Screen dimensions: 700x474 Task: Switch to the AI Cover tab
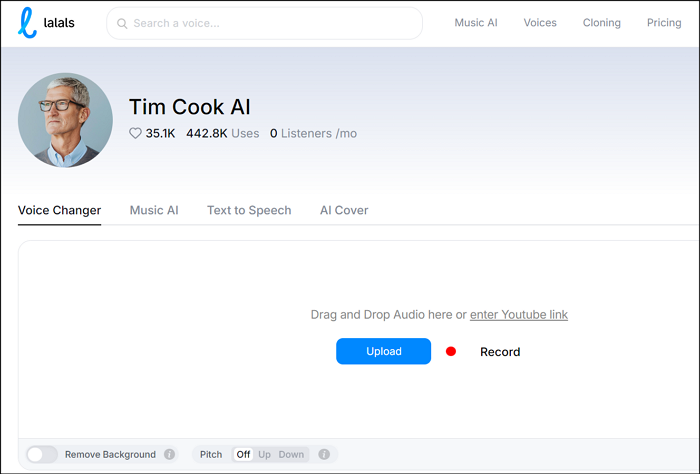coord(344,210)
